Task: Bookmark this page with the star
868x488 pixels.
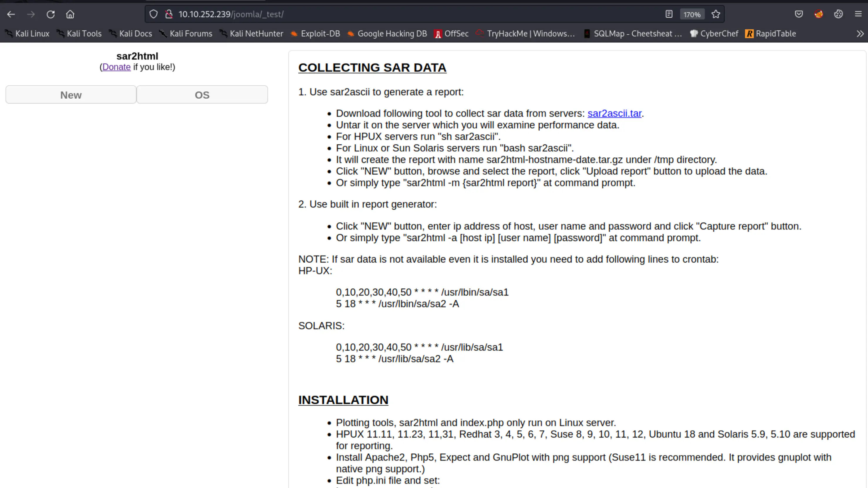Action: click(716, 14)
